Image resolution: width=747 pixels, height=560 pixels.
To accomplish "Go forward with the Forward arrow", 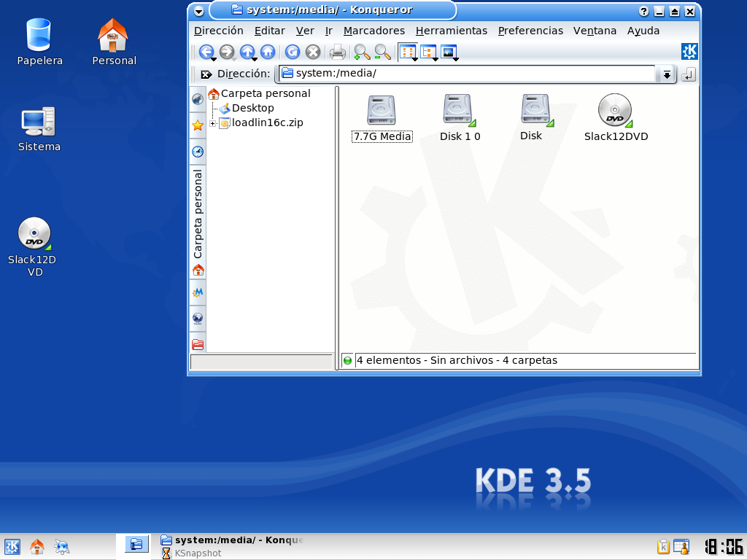I will click(227, 52).
